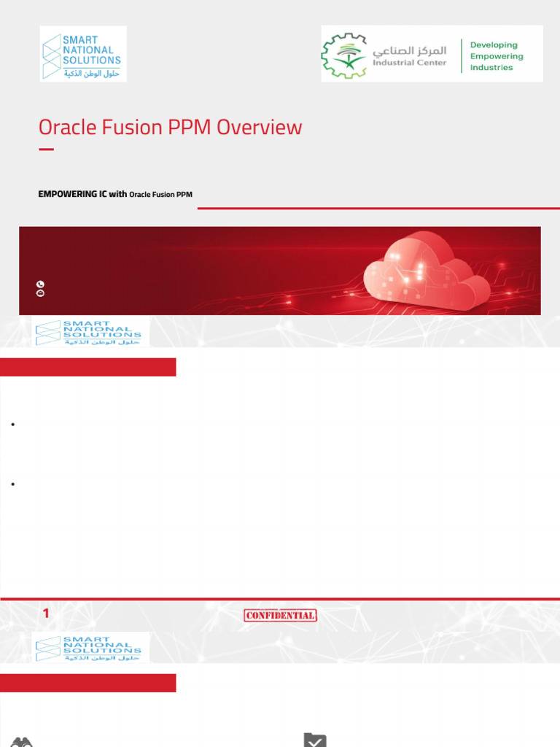Click the green "Industries" tagline word
This screenshot has height=747, width=560.
pyautogui.click(x=491, y=67)
